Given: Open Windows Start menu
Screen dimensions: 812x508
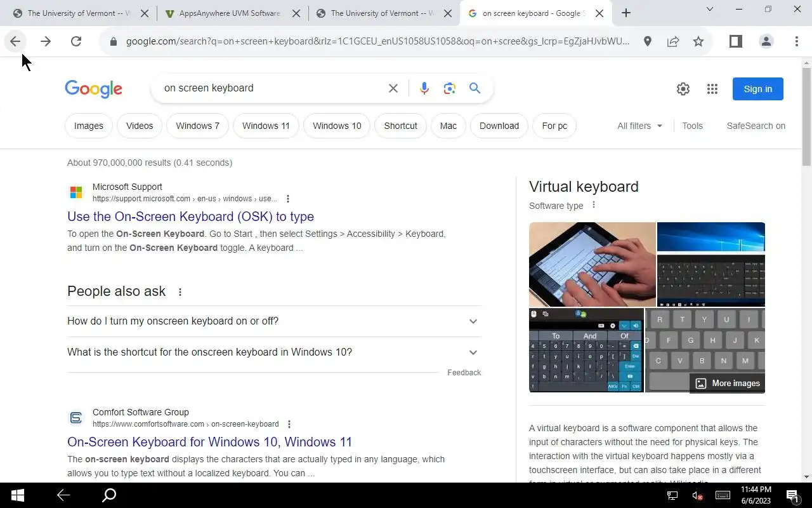Looking at the screenshot, I should tap(18, 495).
